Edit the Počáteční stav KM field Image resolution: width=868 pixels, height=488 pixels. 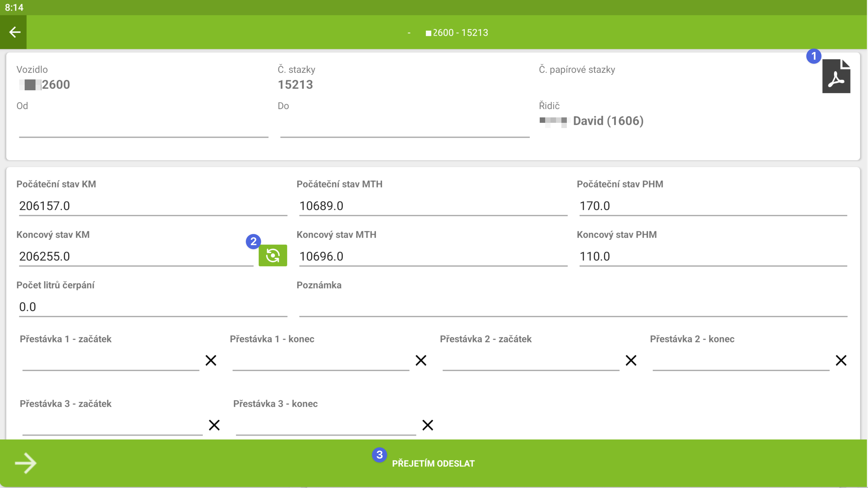tap(152, 206)
